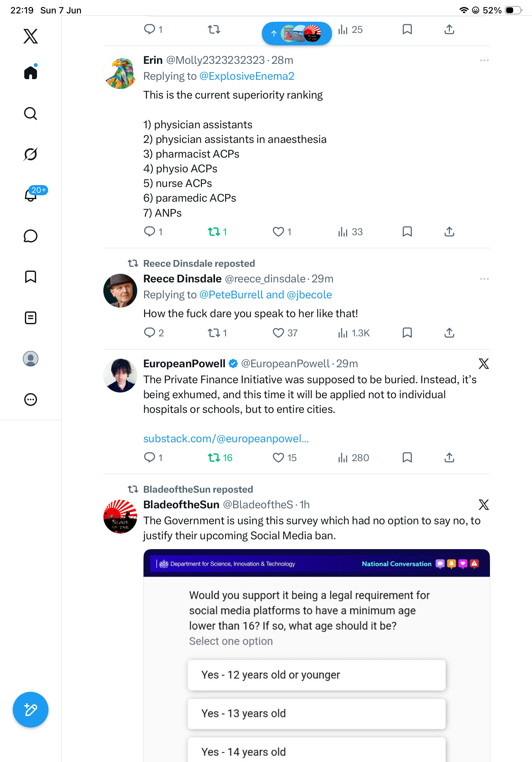Open the sidebar More circle menu
The image size is (532, 762).
[x=31, y=399]
